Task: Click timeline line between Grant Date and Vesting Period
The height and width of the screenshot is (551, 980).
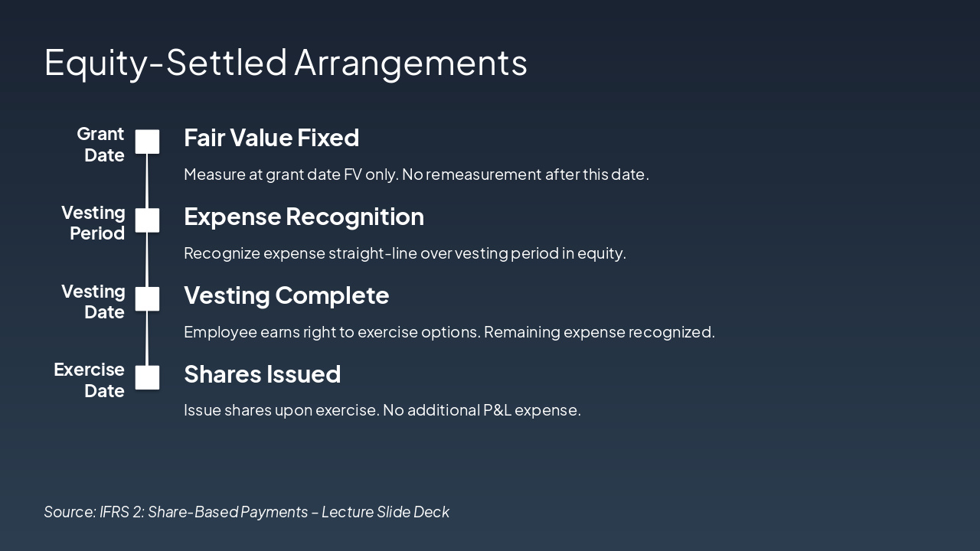Action: [x=147, y=181]
